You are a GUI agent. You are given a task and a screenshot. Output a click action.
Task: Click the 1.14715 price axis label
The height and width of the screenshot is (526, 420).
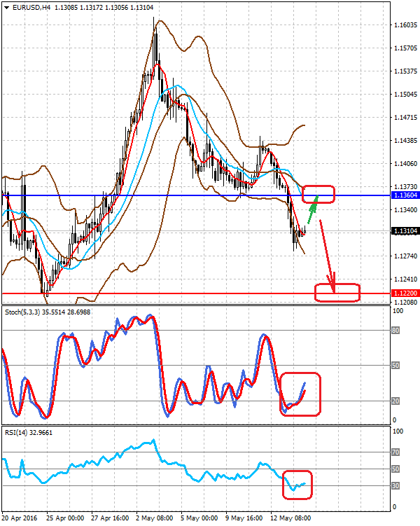[x=405, y=118]
